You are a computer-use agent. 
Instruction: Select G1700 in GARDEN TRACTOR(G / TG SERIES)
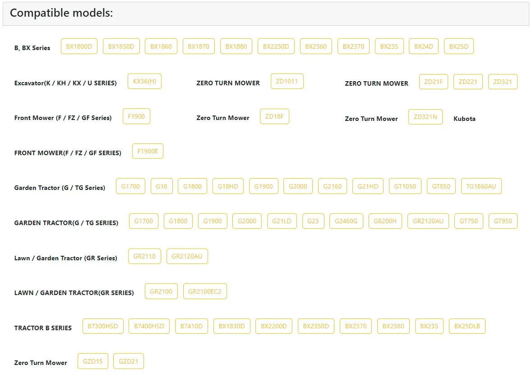(x=143, y=221)
